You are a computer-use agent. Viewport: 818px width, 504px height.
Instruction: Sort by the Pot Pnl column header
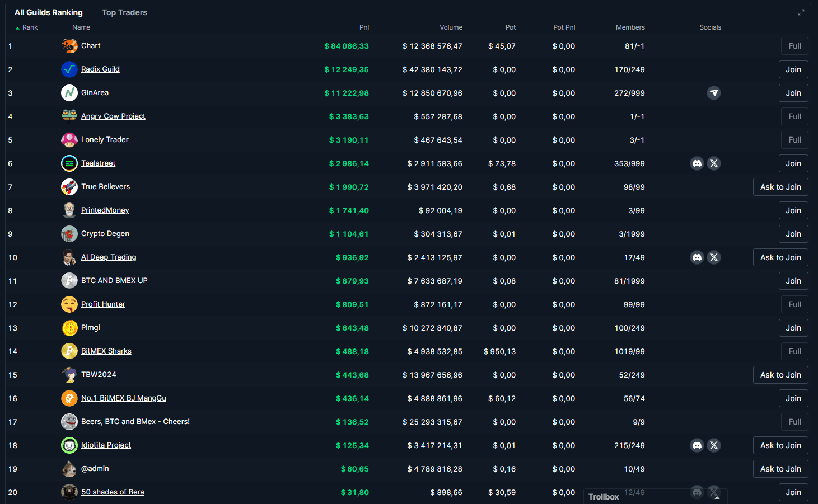click(564, 27)
